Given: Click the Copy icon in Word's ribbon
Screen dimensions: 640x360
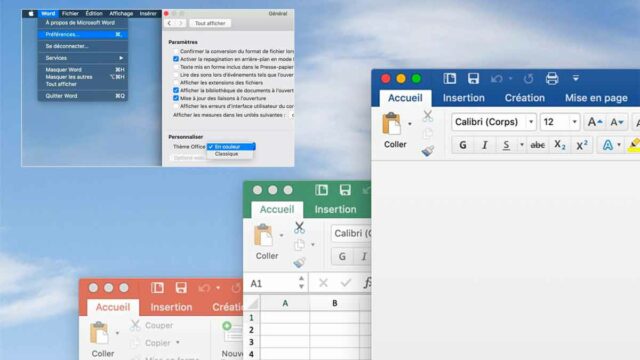Looking at the screenshot, I should pos(427,133).
